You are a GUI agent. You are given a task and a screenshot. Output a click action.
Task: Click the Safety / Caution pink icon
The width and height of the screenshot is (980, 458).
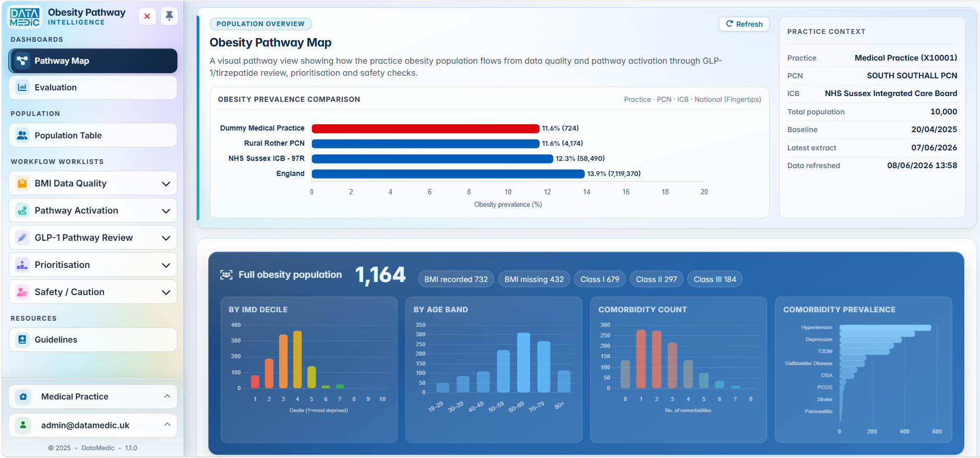(22, 292)
